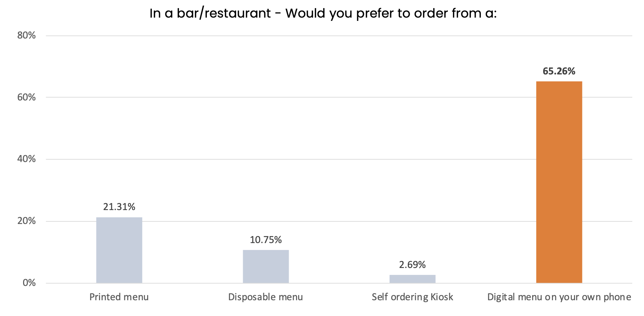This screenshot has height=316, width=644.
Task: Click the 21.31% data label
Action: (x=119, y=207)
